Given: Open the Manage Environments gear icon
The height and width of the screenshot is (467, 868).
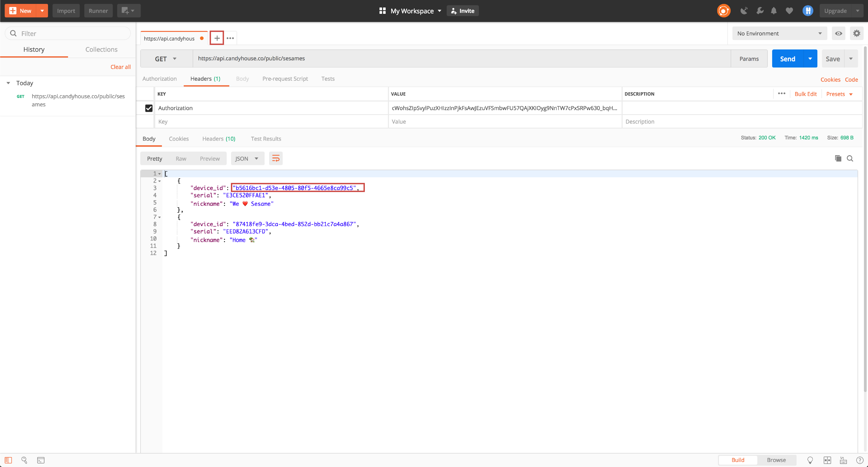Looking at the screenshot, I should [x=857, y=33].
